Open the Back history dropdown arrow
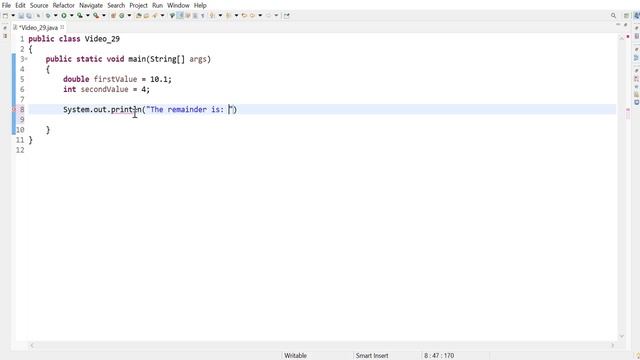640x360 pixels. click(260, 16)
